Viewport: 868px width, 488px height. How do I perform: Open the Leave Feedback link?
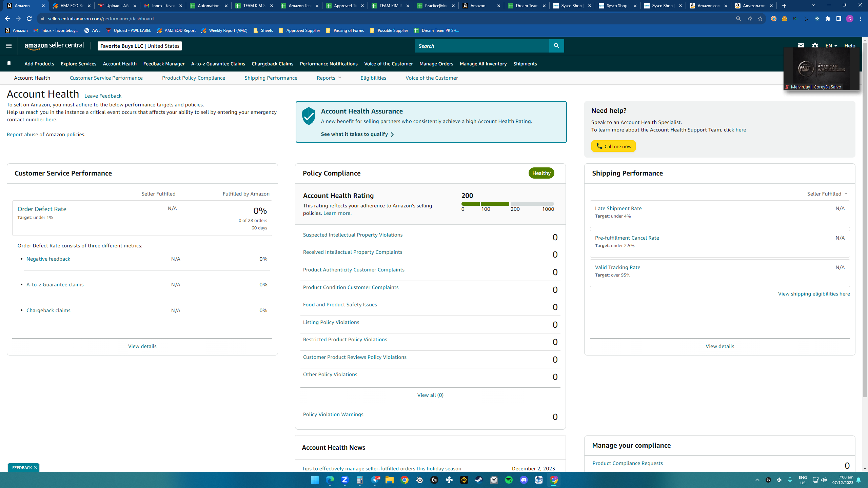[x=103, y=96]
